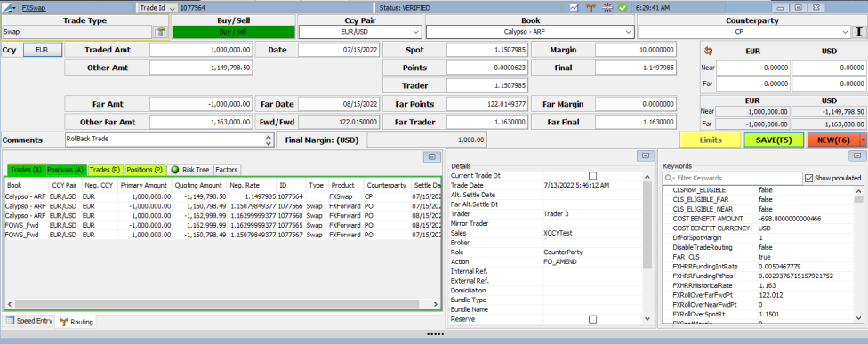868x344 pixels.
Task: Switch to the Trades (A) tab
Action: (x=26, y=169)
